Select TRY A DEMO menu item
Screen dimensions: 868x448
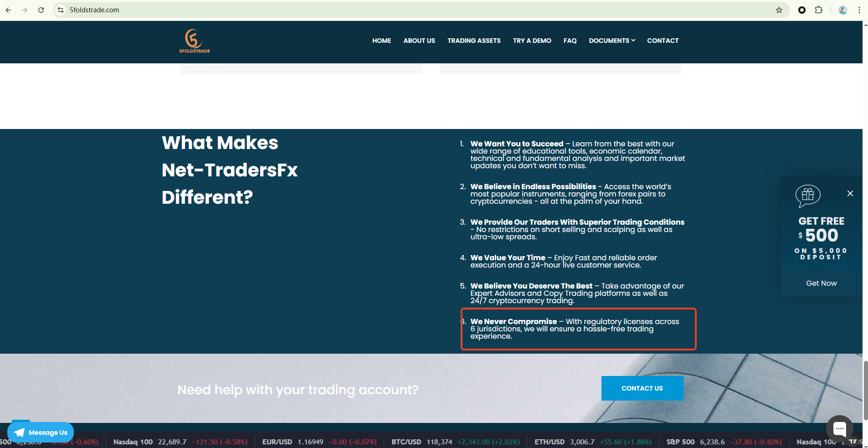tap(532, 41)
